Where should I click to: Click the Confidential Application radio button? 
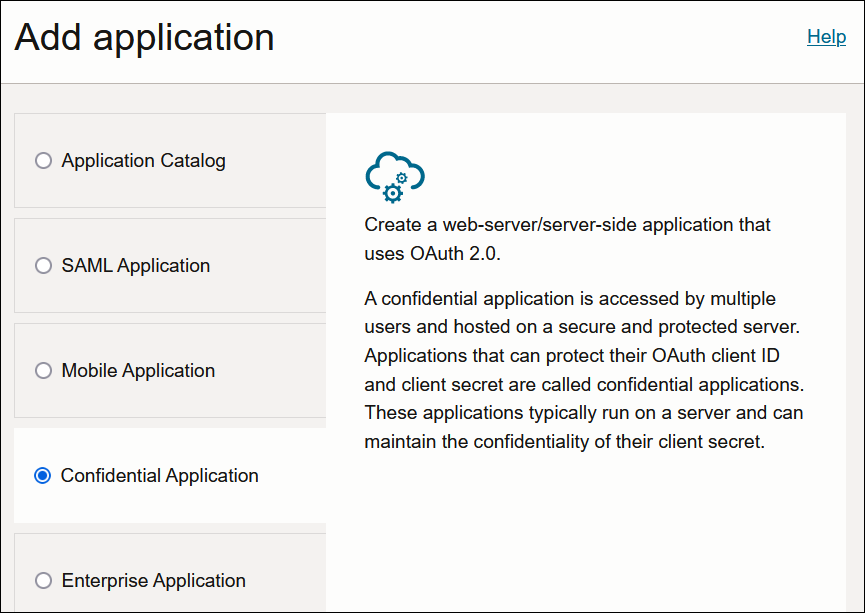point(42,476)
